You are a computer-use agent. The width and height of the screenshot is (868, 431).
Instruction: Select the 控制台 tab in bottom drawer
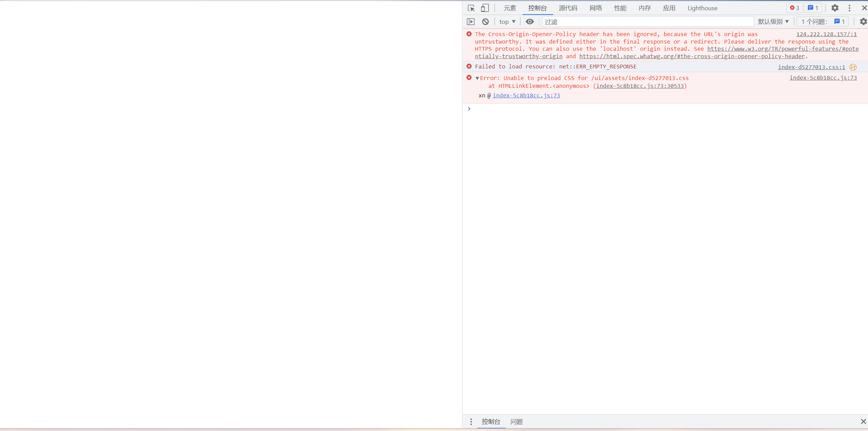coord(491,422)
